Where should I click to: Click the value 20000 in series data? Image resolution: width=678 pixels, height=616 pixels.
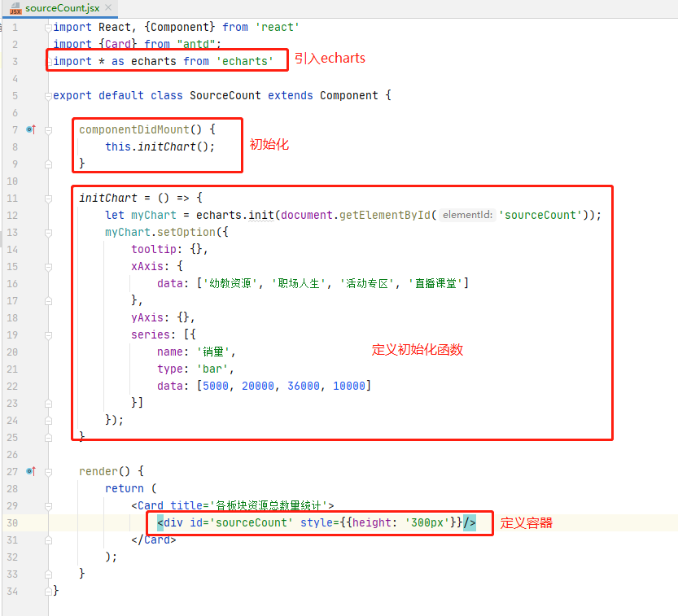click(258, 386)
